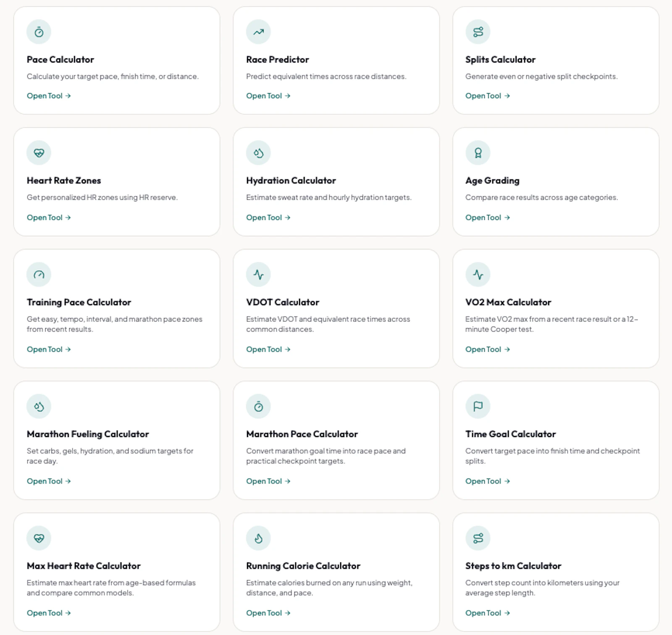The width and height of the screenshot is (672, 635).
Task: Open Tool link under Splits Calculator
Action: tap(488, 96)
